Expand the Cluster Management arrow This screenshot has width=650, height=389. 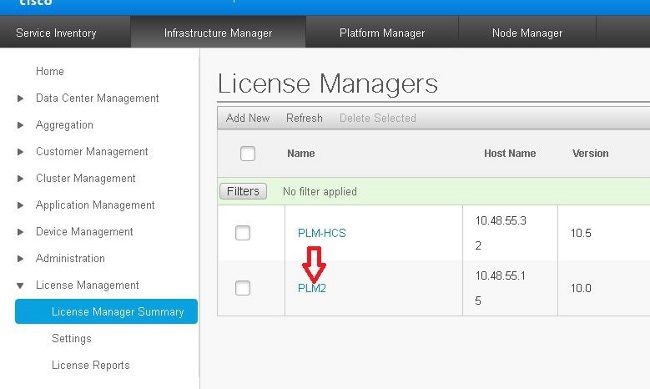(20, 178)
